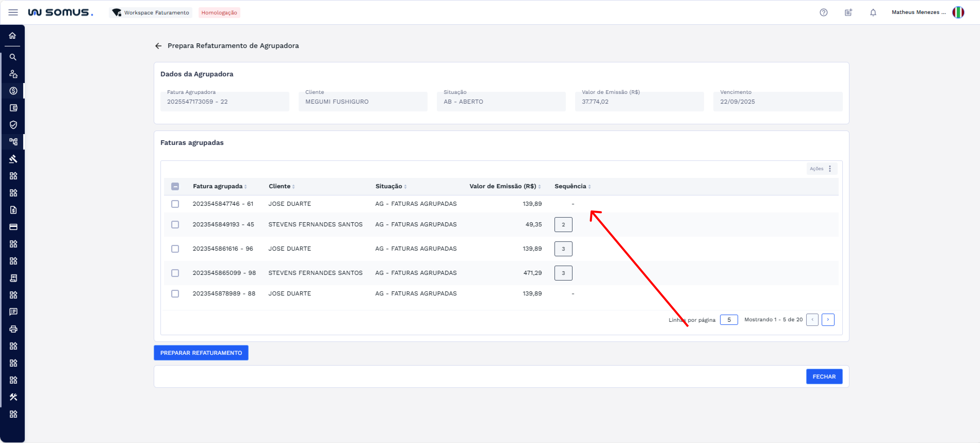
Task: Check the box for invoice 2023545847746 - 61
Action: coord(175,204)
